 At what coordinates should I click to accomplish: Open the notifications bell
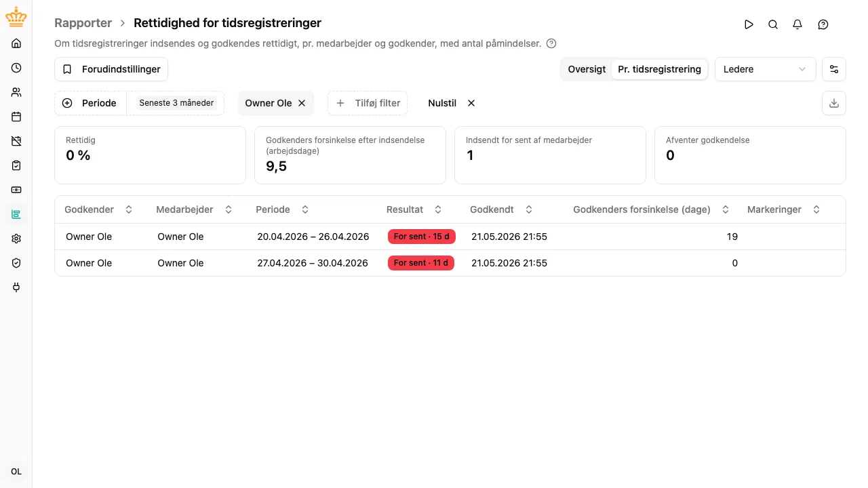797,24
